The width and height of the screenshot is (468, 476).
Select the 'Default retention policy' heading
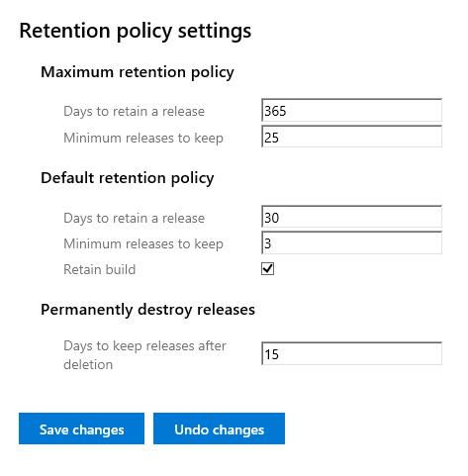(128, 178)
